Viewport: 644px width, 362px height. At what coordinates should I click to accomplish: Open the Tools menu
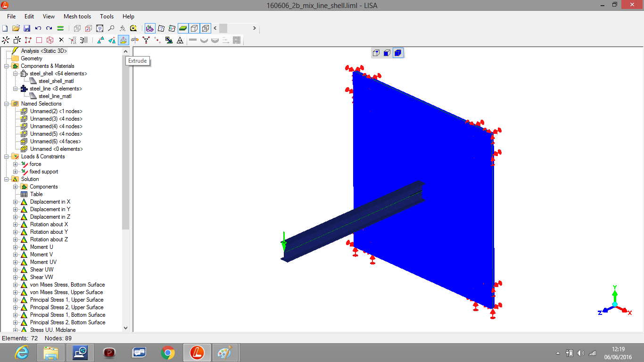click(x=107, y=16)
